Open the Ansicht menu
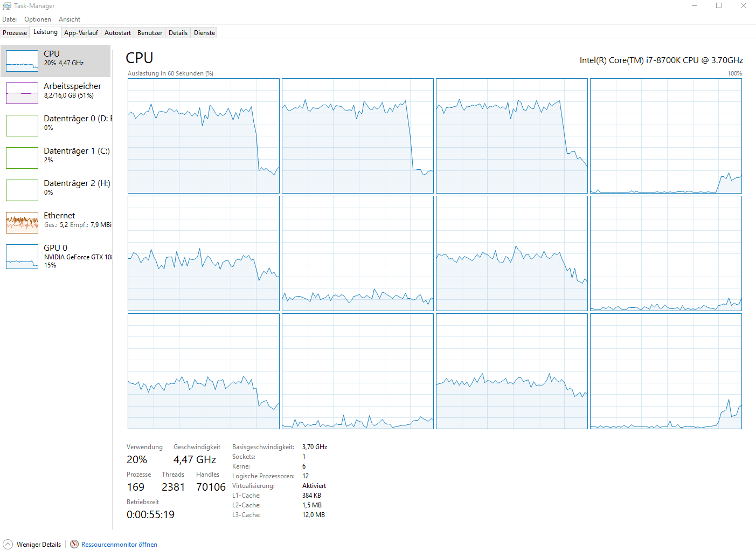 pyautogui.click(x=70, y=19)
